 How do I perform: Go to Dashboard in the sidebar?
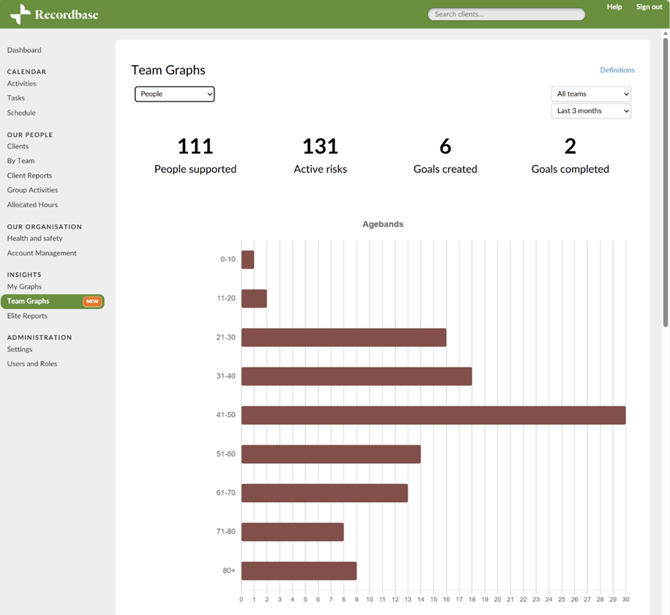[24, 50]
